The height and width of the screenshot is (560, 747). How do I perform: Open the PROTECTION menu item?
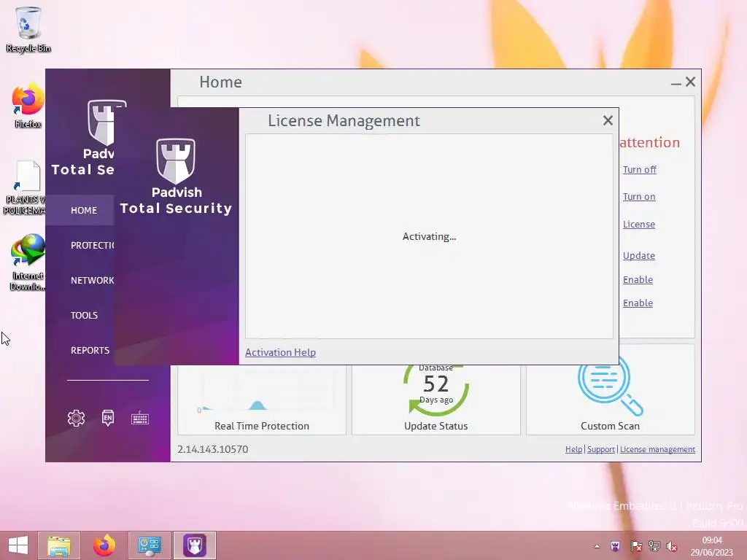point(92,245)
